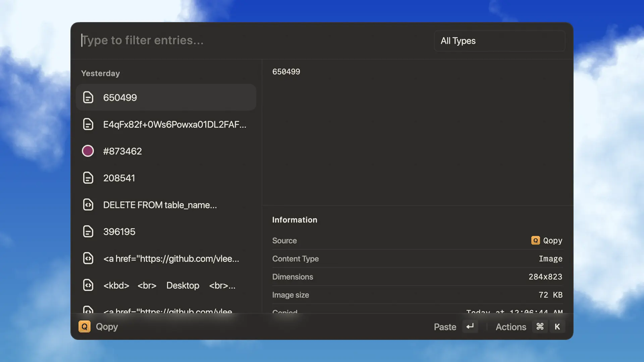Click the document icon beside 650499
The height and width of the screenshot is (362, 644).
[88, 98]
